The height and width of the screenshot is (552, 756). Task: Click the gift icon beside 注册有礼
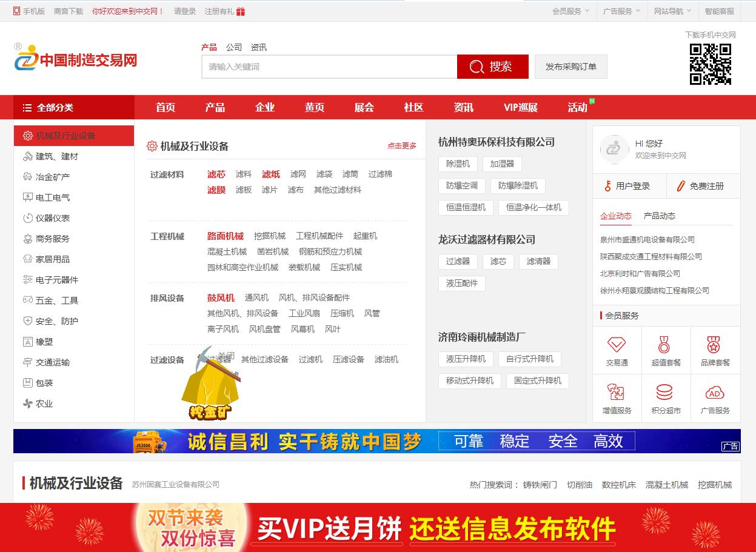[241, 11]
